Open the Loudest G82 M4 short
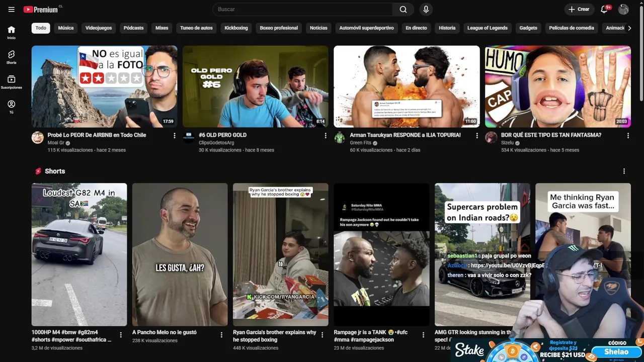This screenshot has height=362, width=644. (x=79, y=254)
